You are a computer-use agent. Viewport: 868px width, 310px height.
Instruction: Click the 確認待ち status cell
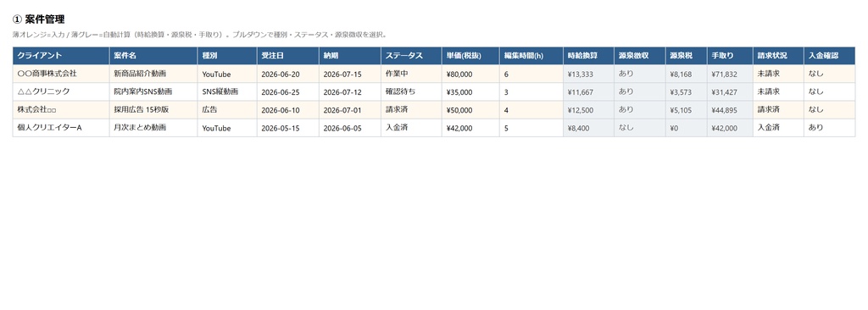tap(411, 91)
